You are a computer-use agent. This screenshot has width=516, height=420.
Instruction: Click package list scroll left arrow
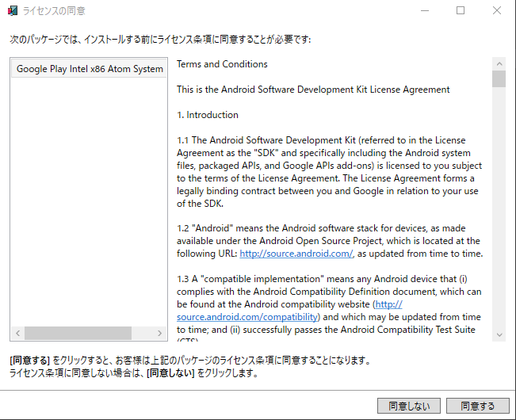coord(18,333)
